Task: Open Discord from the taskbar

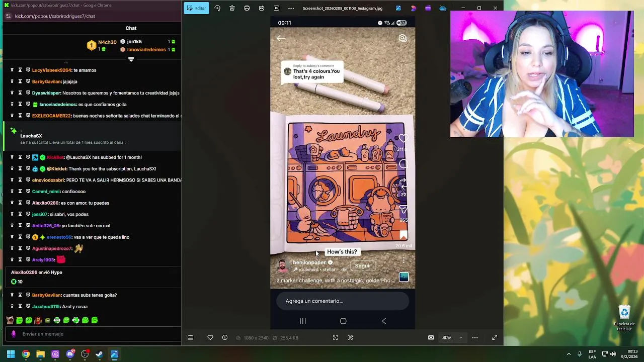Action: 70,354
